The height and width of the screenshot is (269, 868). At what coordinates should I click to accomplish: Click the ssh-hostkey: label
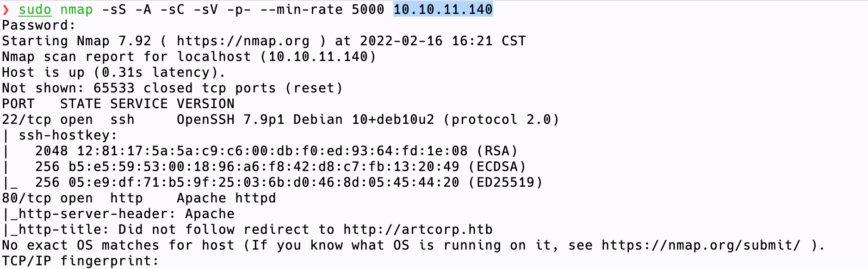point(68,135)
